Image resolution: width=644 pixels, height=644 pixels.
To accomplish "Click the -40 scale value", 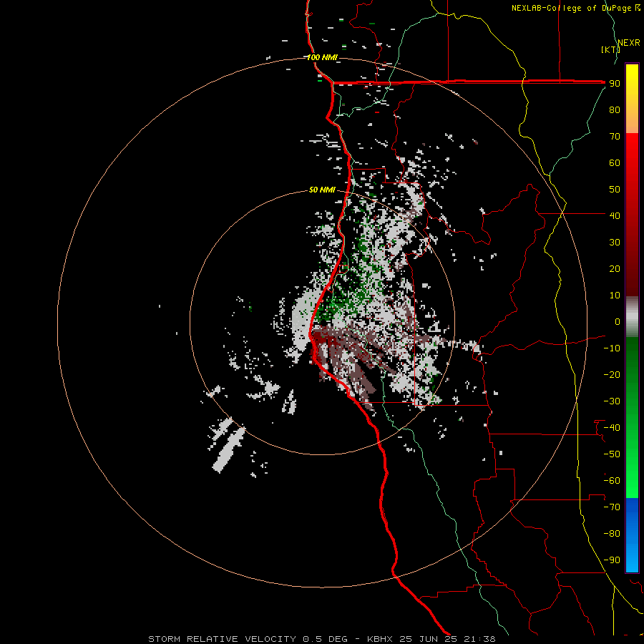I will (612, 428).
